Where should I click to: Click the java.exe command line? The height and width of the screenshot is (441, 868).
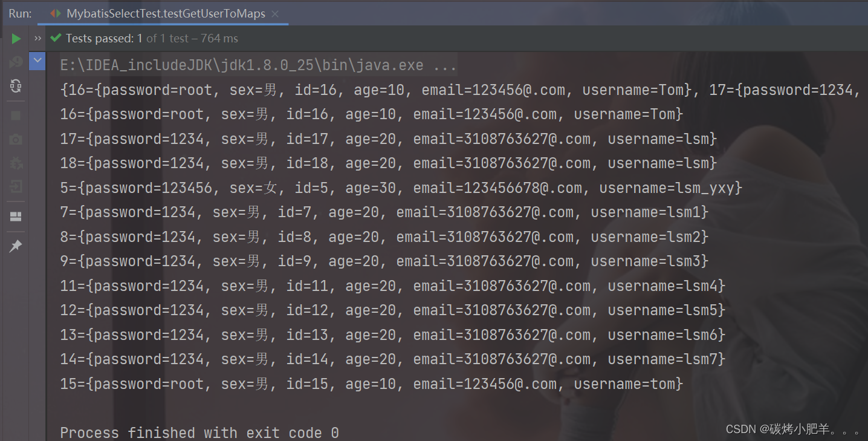(x=258, y=65)
